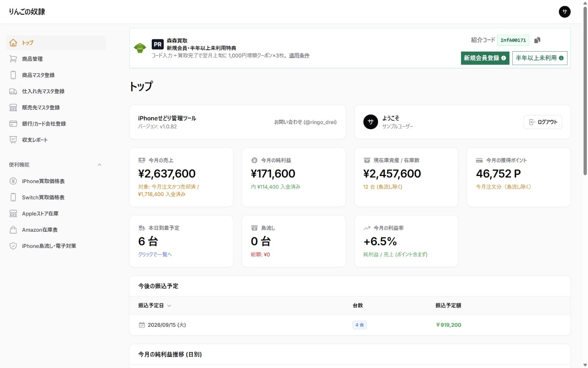Click the phone icon for 商品マスタ登録
Viewport: 588px width, 368px height.
tap(13, 75)
